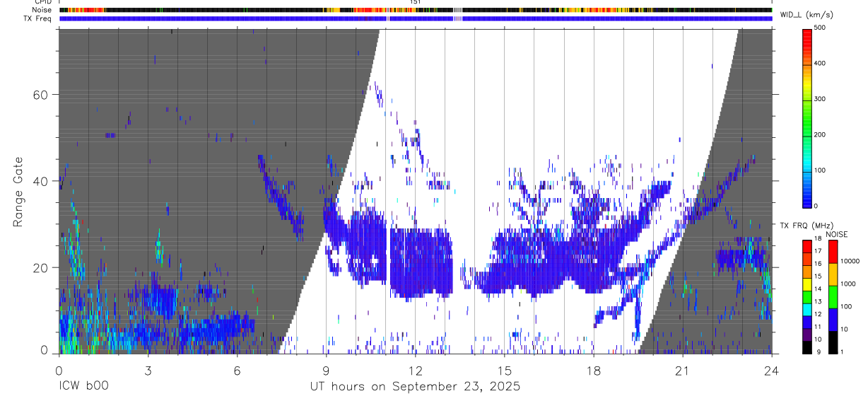Click the 20 tick on Range Gate axis

tap(41, 267)
